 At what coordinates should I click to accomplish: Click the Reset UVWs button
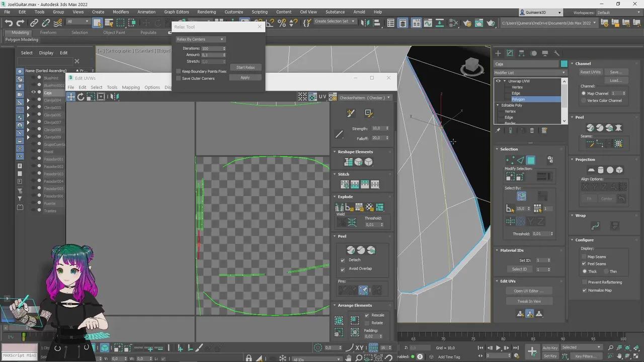coord(590,72)
